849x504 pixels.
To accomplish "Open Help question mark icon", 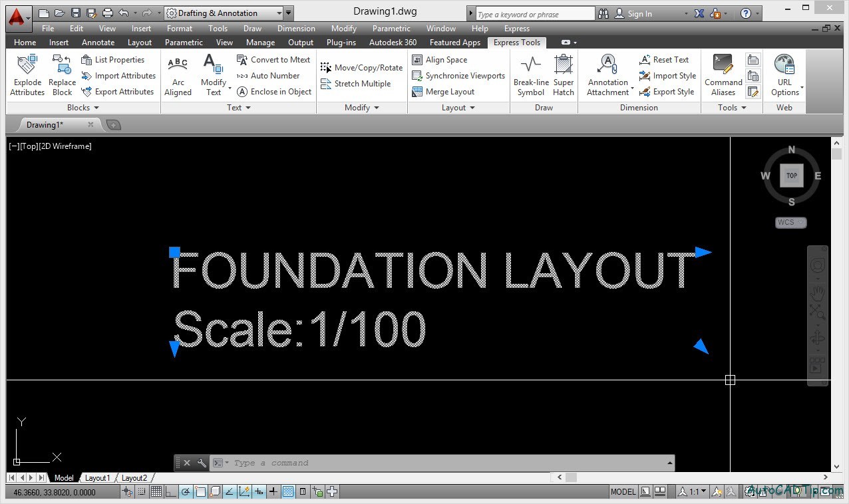I will pyautogui.click(x=746, y=13).
